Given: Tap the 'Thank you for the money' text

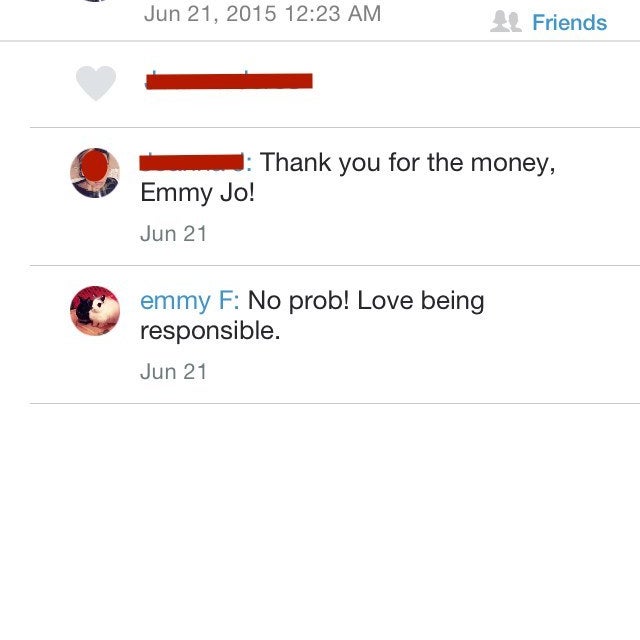Looking at the screenshot, I should (407, 163).
